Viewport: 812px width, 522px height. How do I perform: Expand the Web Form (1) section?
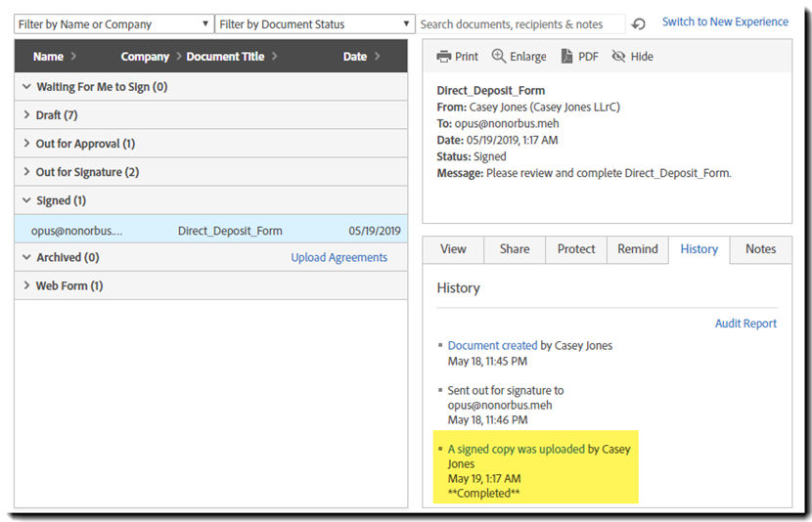coord(68,285)
